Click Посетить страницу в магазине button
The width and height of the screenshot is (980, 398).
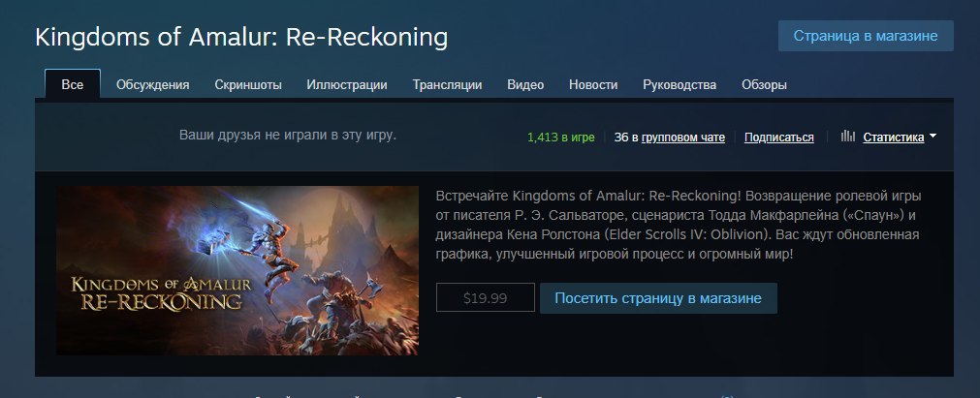point(658,298)
